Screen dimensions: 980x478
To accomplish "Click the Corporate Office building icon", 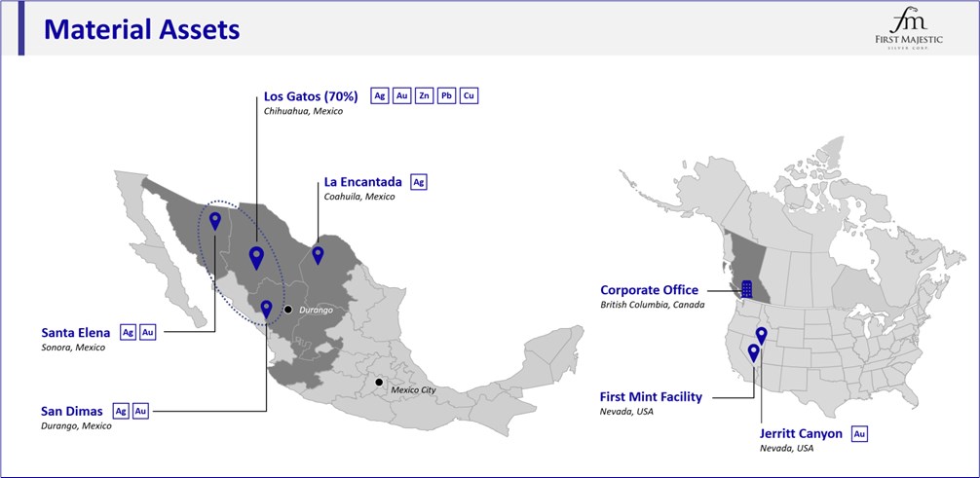I will (x=746, y=288).
